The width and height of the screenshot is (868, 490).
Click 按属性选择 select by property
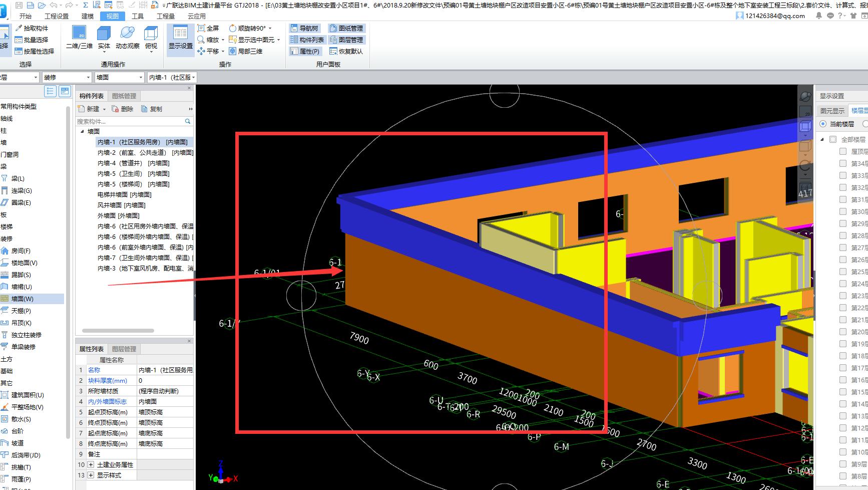(35, 51)
